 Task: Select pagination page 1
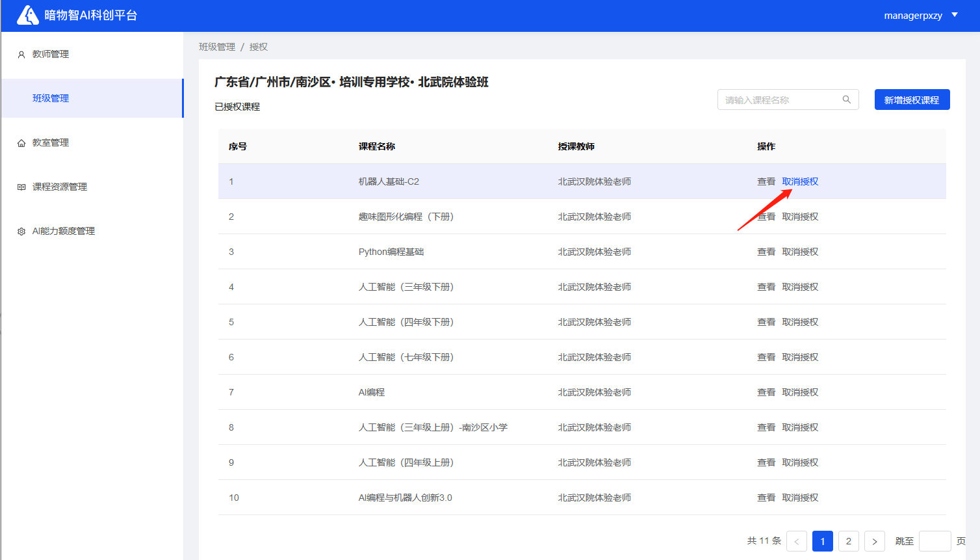tap(823, 541)
